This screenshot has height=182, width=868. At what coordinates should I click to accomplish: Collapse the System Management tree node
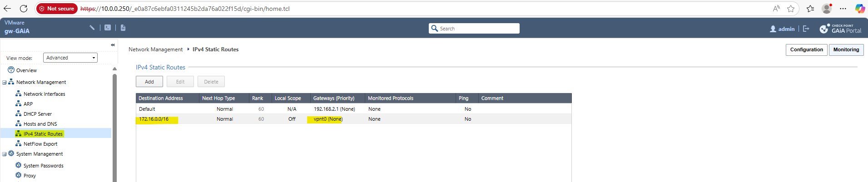[4, 154]
